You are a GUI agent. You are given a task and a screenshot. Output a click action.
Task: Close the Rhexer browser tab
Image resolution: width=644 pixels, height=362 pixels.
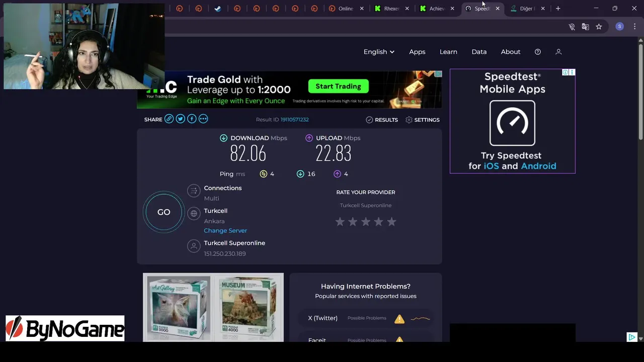click(x=407, y=9)
